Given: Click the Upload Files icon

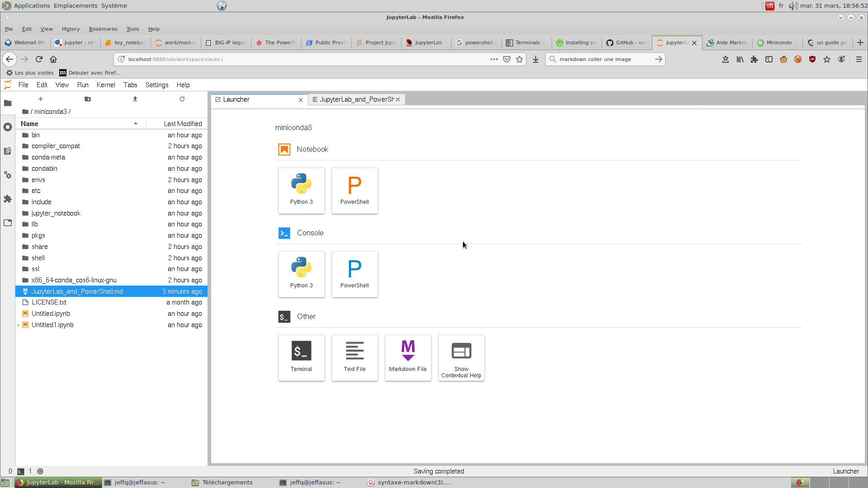Looking at the screenshot, I should 135,99.
